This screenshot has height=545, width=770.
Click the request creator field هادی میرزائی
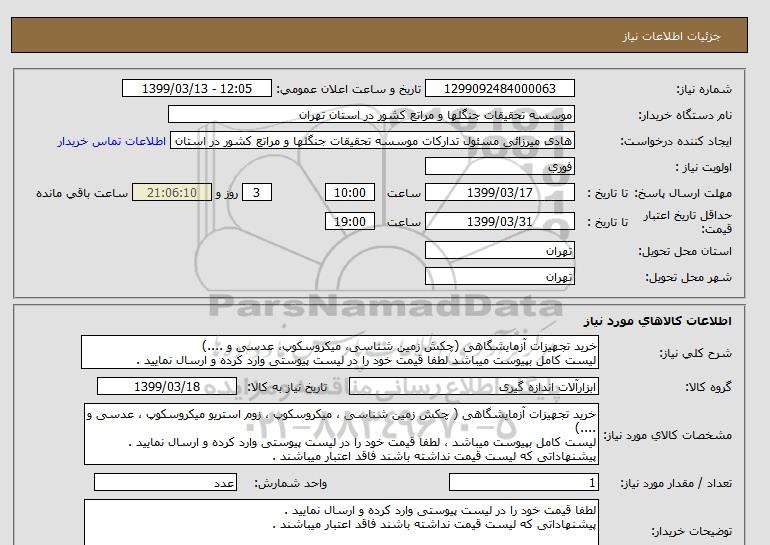[372, 141]
